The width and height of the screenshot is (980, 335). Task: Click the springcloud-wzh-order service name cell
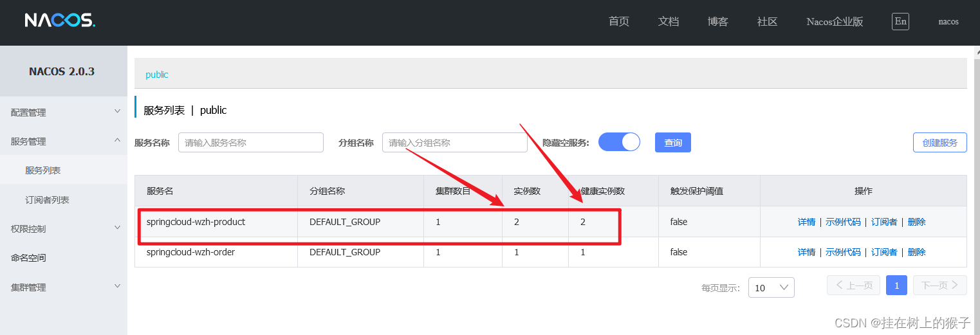(190, 252)
